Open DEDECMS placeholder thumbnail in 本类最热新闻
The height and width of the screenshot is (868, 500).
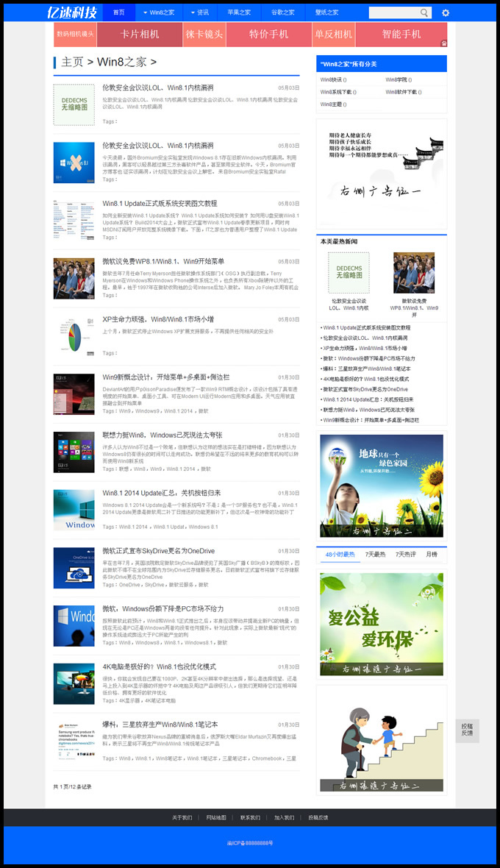click(349, 273)
